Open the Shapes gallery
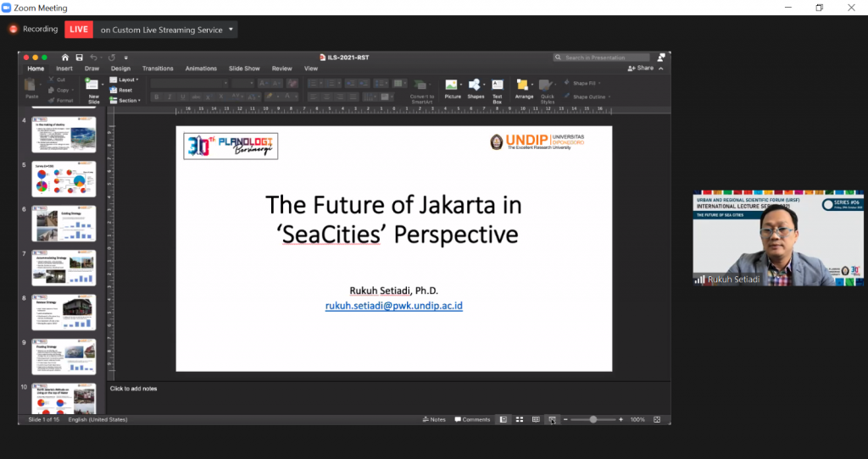 [x=476, y=85]
